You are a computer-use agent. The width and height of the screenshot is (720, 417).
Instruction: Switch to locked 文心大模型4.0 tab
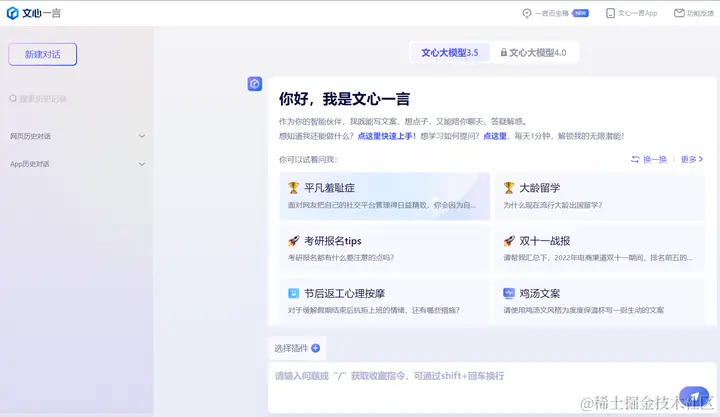click(x=533, y=53)
